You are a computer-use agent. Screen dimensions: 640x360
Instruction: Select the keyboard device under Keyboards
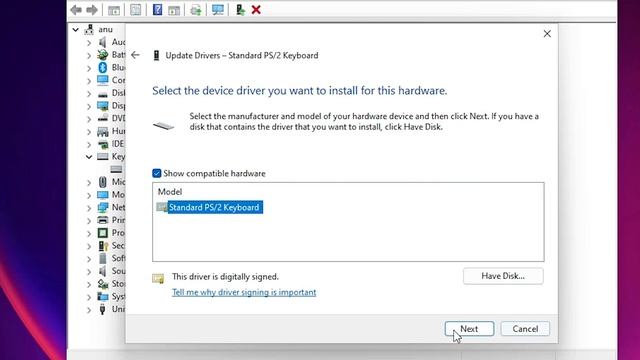tap(116, 169)
